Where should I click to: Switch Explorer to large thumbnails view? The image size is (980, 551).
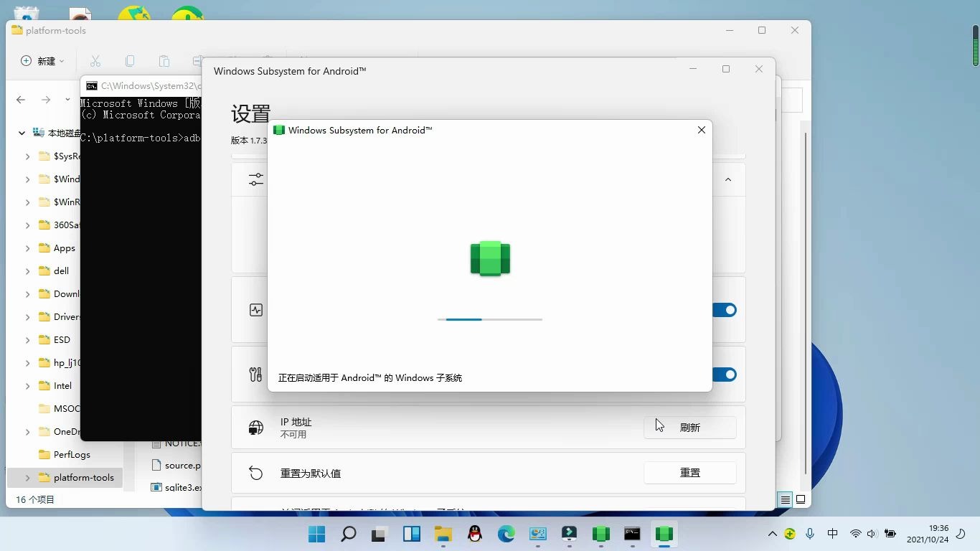[801, 499]
